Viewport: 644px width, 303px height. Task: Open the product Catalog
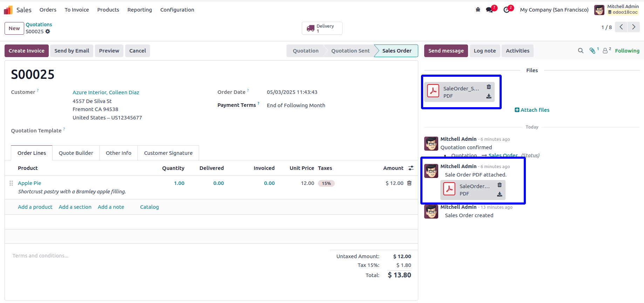pyautogui.click(x=149, y=207)
